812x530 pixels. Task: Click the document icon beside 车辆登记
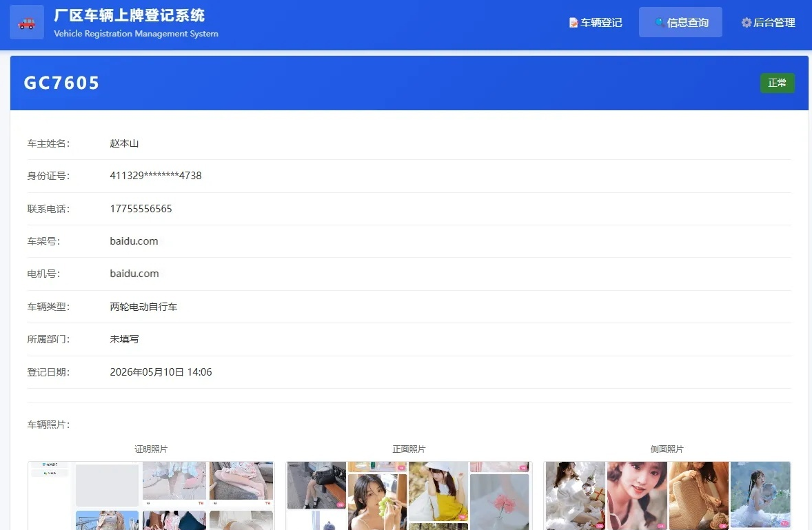pos(574,23)
